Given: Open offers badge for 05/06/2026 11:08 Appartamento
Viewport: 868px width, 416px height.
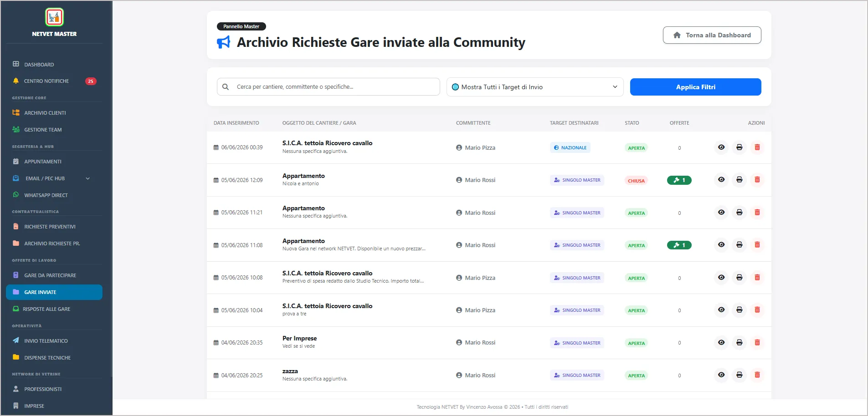Looking at the screenshot, I should [x=679, y=245].
